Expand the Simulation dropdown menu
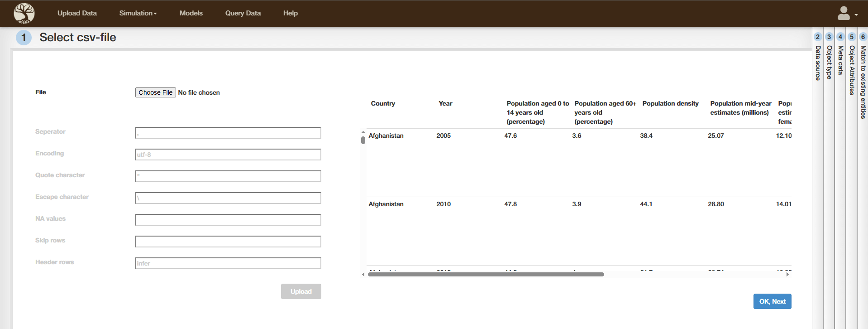 point(138,13)
